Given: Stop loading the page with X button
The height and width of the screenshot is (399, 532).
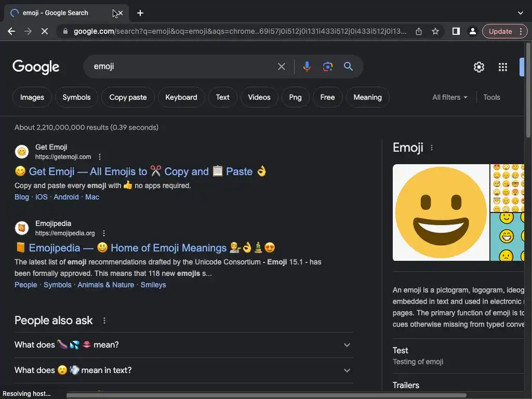Looking at the screenshot, I should pyautogui.click(x=45, y=31).
